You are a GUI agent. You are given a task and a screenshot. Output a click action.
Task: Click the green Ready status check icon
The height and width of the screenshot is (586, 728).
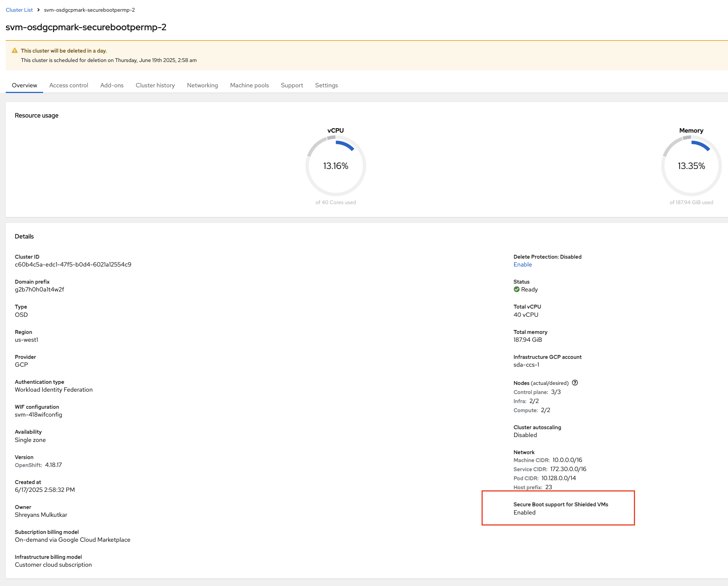tap(516, 289)
